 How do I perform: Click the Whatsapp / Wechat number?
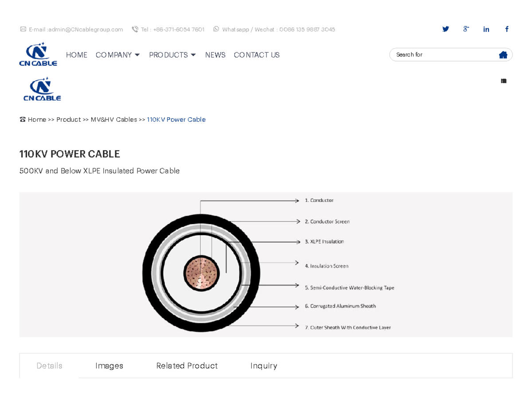[307, 29]
